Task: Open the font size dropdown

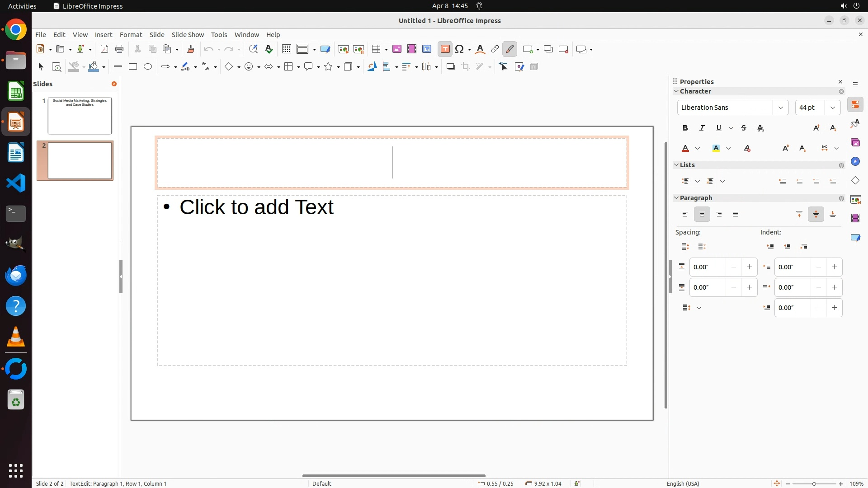Action: tap(833, 108)
